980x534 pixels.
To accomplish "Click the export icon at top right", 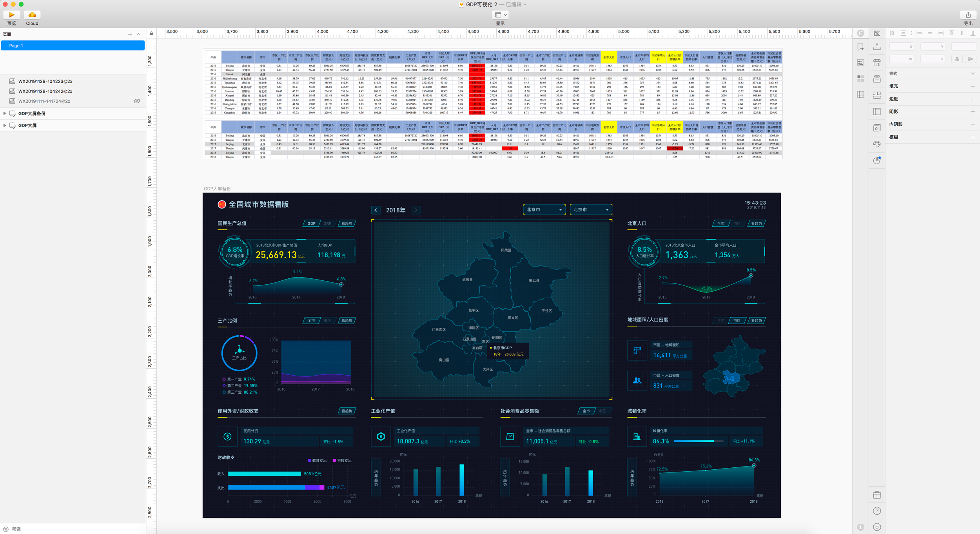I will click(968, 15).
